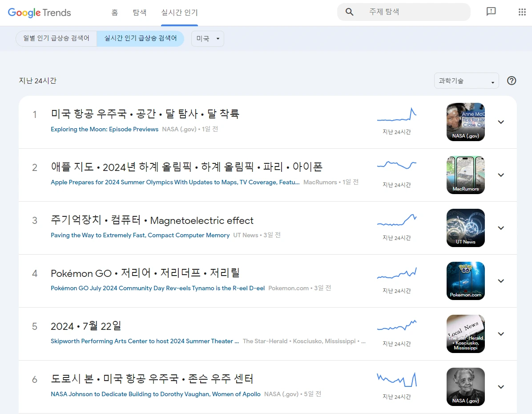Open the Google apps grid icon
532x414 pixels.
pyautogui.click(x=522, y=12)
